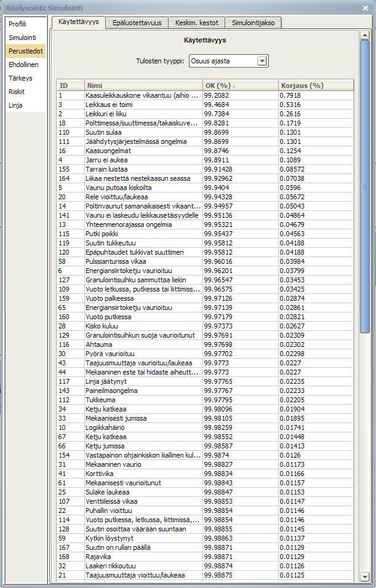Select row 'Kaasuongelmat'
The image size is (376, 588).
tap(206, 151)
